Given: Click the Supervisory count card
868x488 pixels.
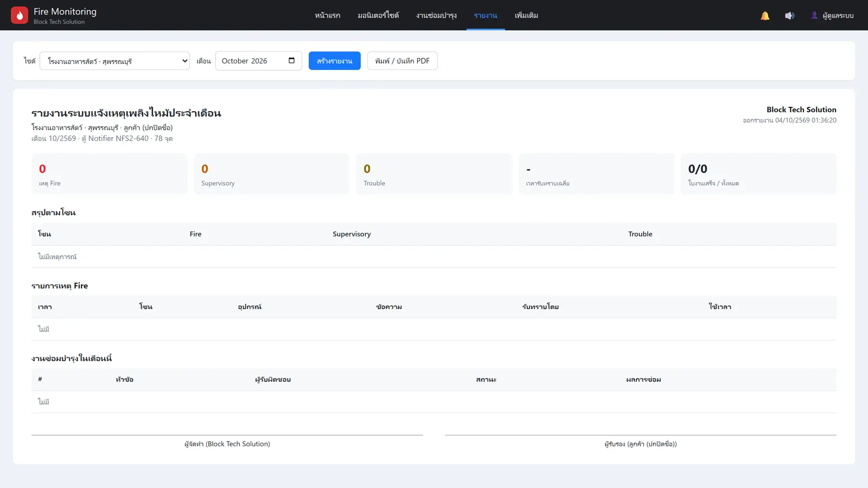Looking at the screenshot, I should [271, 174].
